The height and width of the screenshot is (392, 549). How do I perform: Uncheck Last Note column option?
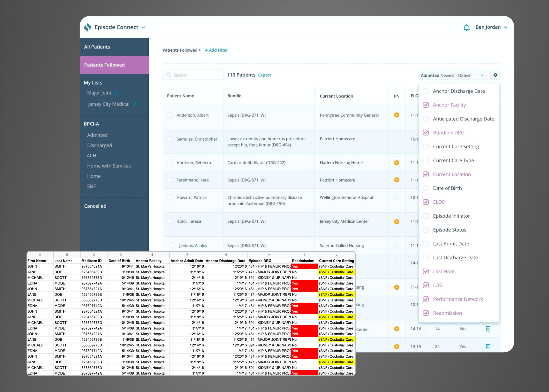point(426,272)
